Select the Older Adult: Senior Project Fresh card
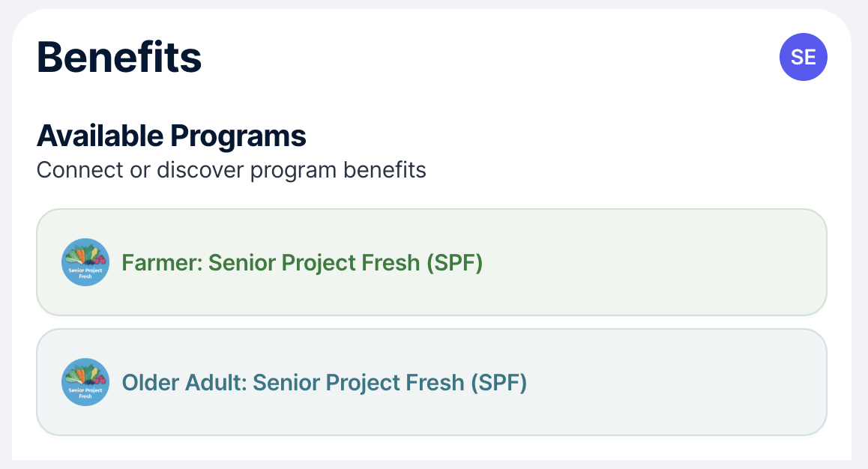This screenshot has width=868, height=469. (432, 382)
